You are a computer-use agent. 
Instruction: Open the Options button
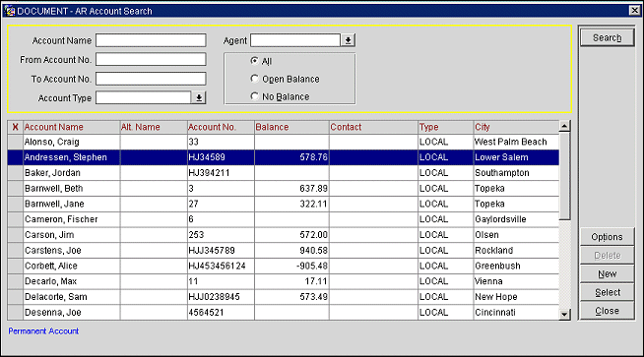tap(607, 237)
